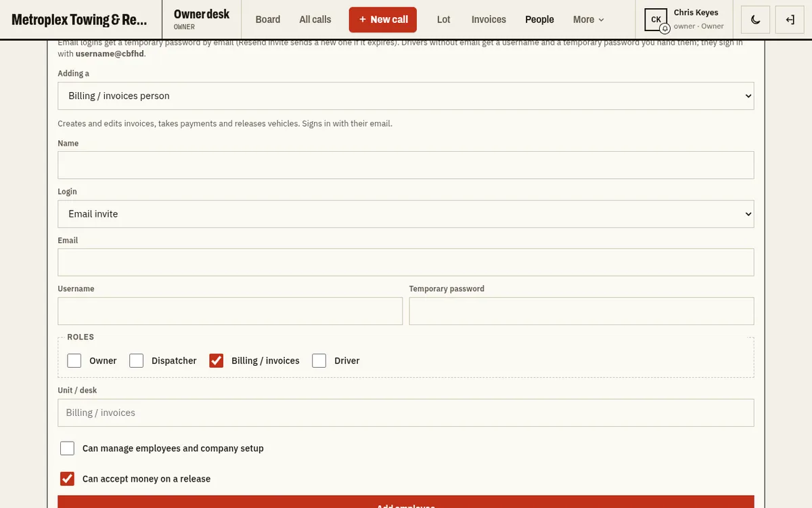Check the Dispatcher role checkbox
This screenshot has width=812, height=508.
137,360
